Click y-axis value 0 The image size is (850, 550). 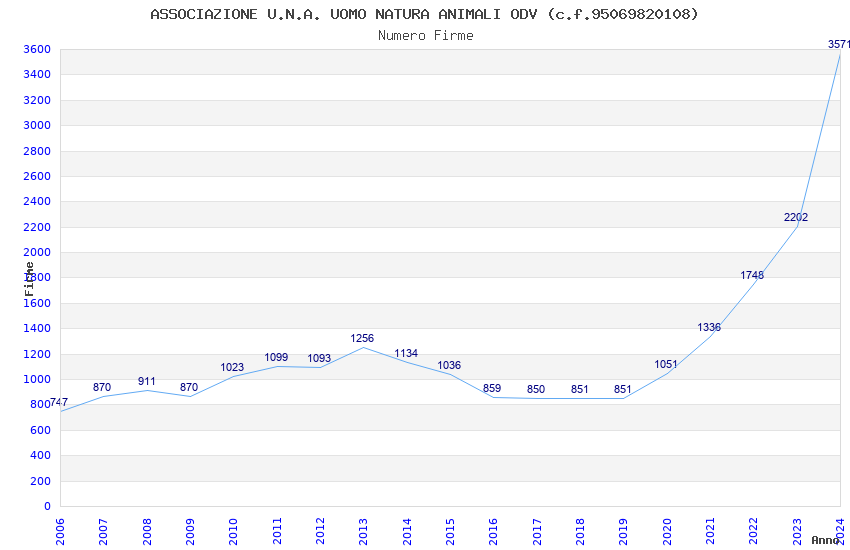pos(48,506)
